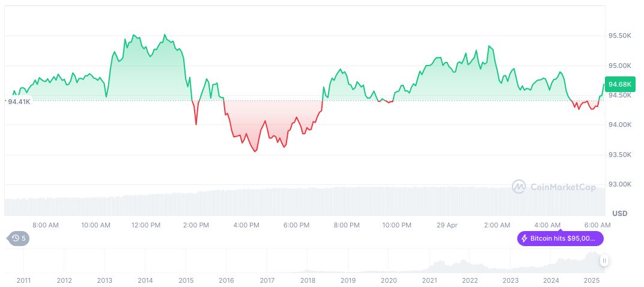Click the CoinMarketCap watermark logo
The width and height of the screenshot is (644, 287).
click(553, 187)
